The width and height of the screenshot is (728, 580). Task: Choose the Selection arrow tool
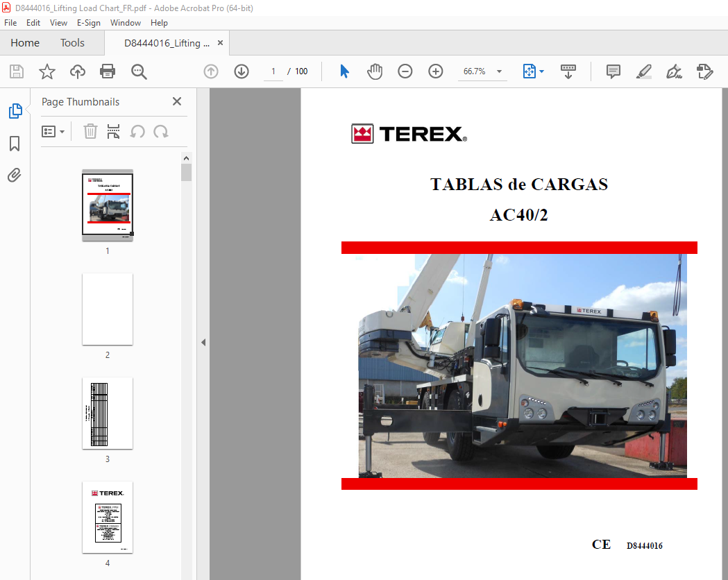[344, 71]
